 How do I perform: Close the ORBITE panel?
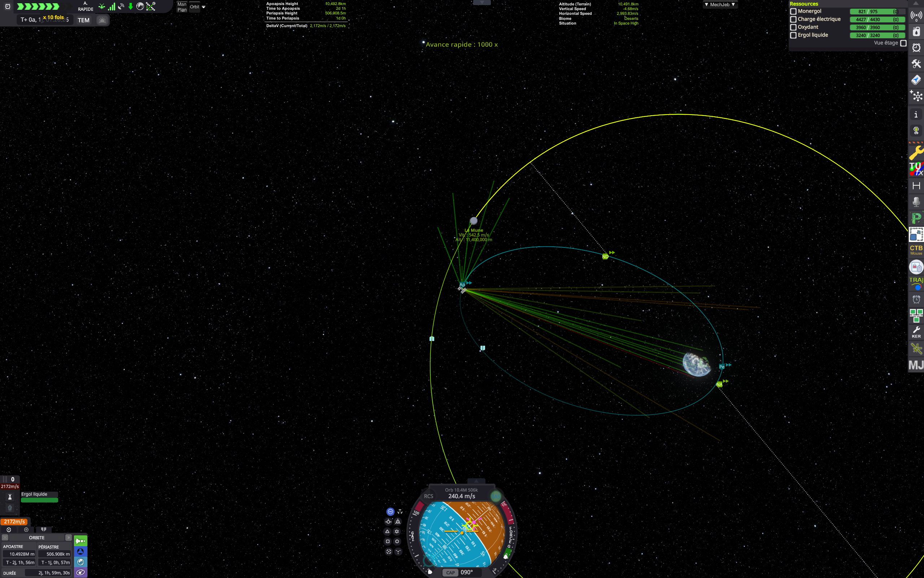pos(5,538)
